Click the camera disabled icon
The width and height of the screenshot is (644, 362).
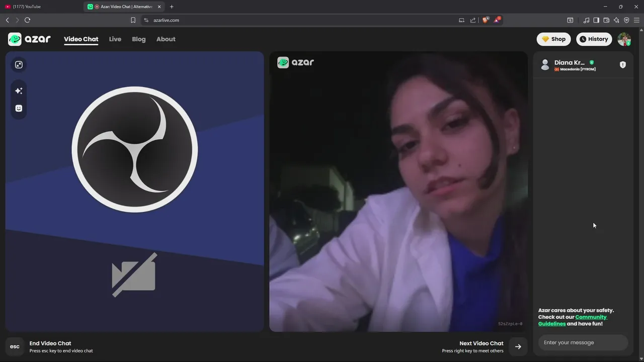pyautogui.click(x=134, y=275)
